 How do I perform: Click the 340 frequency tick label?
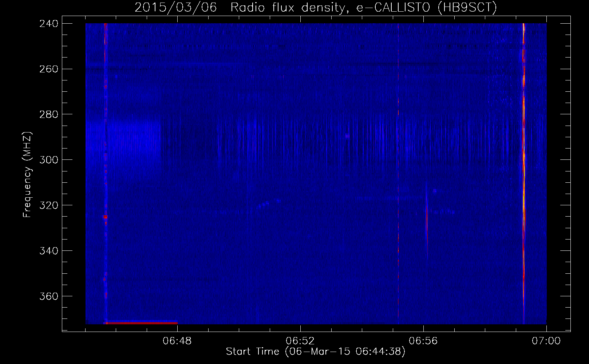click(x=49, y=251)
